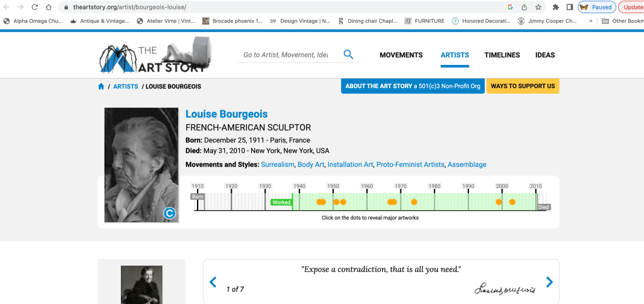
Task: Open the Timelines menu
Action: click(x=502, y=55)
